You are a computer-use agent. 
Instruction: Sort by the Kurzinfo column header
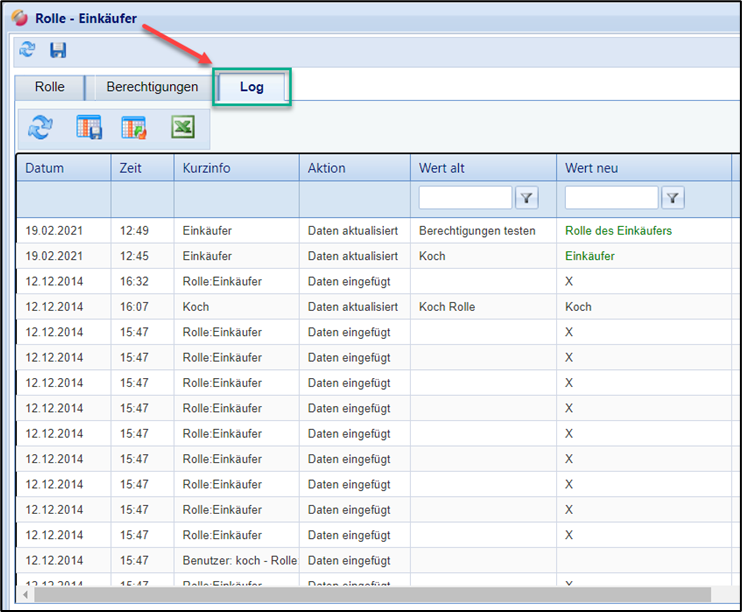click(207, 168)
